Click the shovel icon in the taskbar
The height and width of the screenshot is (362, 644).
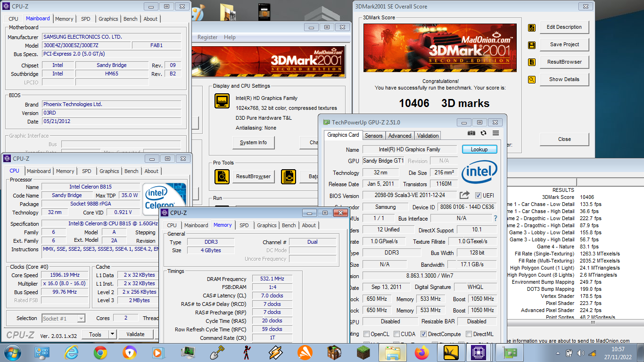coord(217,353)
